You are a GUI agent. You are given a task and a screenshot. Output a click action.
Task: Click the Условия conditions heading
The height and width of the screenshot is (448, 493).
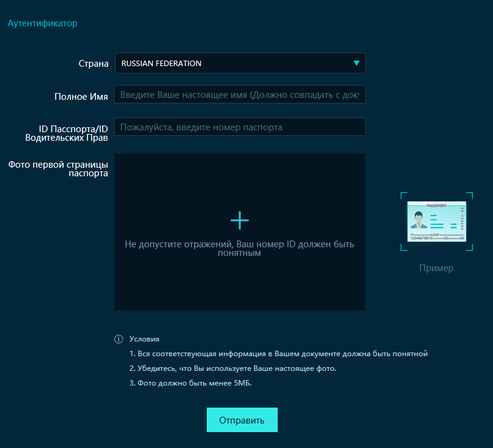click(x=144, y=339)
